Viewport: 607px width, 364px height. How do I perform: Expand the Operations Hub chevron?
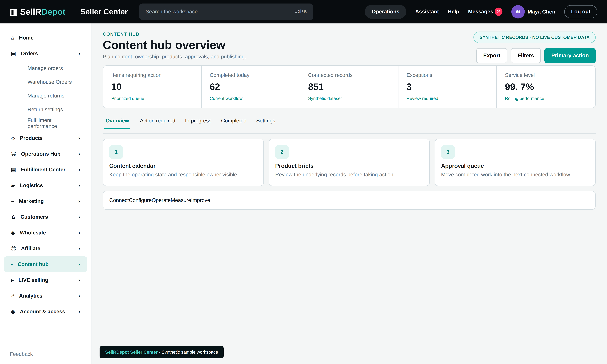[79, 154]
